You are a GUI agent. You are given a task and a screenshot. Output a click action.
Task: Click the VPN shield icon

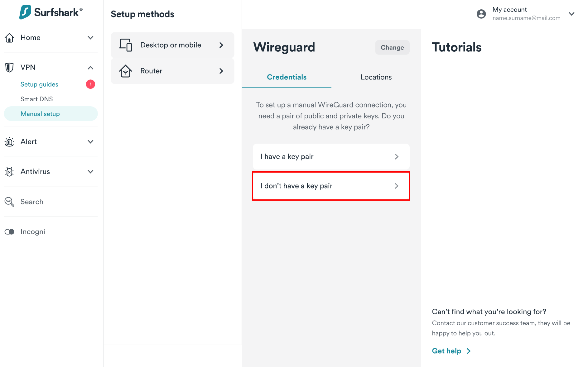[9, 67]
